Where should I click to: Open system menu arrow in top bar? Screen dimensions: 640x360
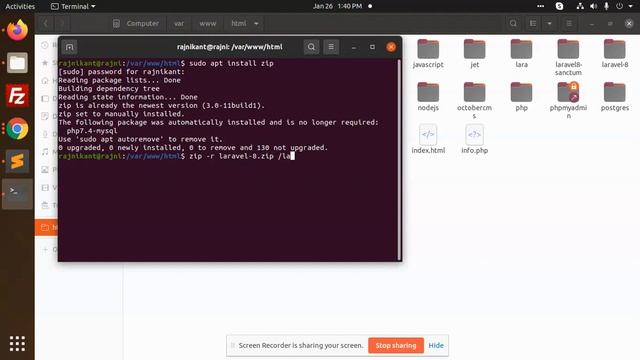tap(630, 6)
